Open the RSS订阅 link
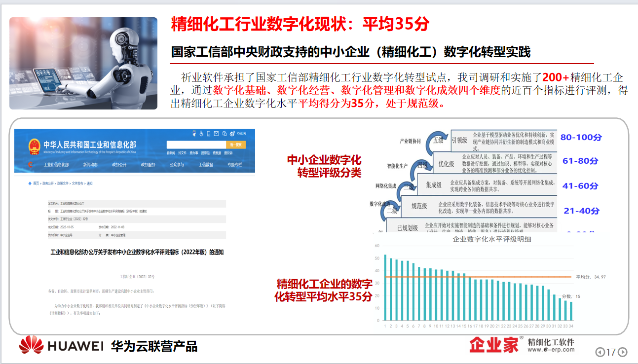 click(x=241, y=133)
